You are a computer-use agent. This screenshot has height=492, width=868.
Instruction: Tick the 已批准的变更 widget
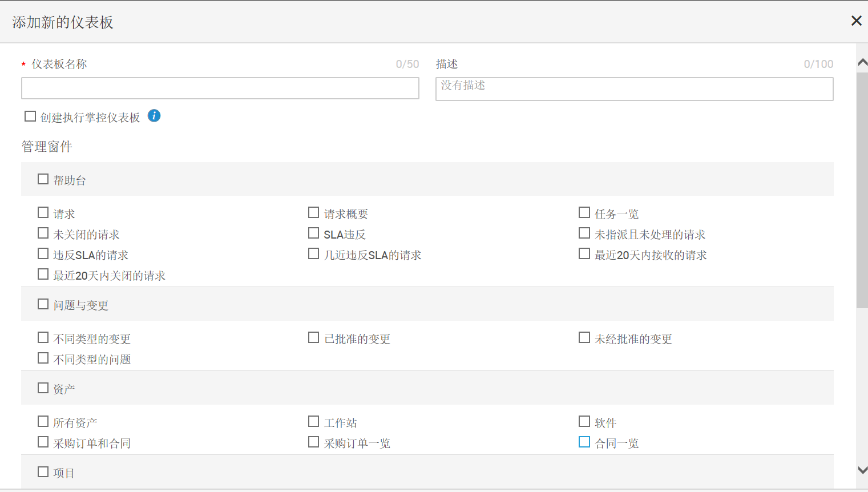pos(313,338)
